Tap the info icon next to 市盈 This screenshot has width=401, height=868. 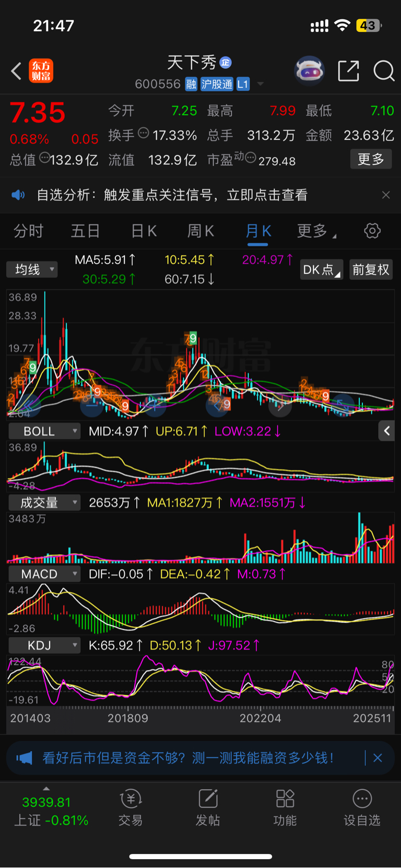250,157
